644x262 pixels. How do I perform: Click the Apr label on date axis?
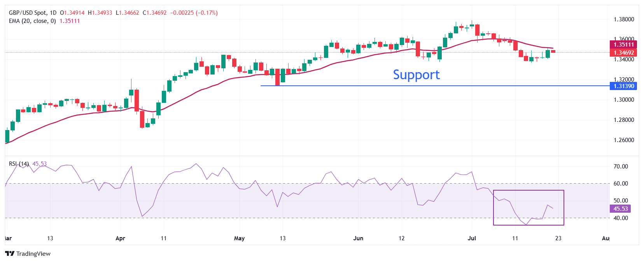point(120,238)
